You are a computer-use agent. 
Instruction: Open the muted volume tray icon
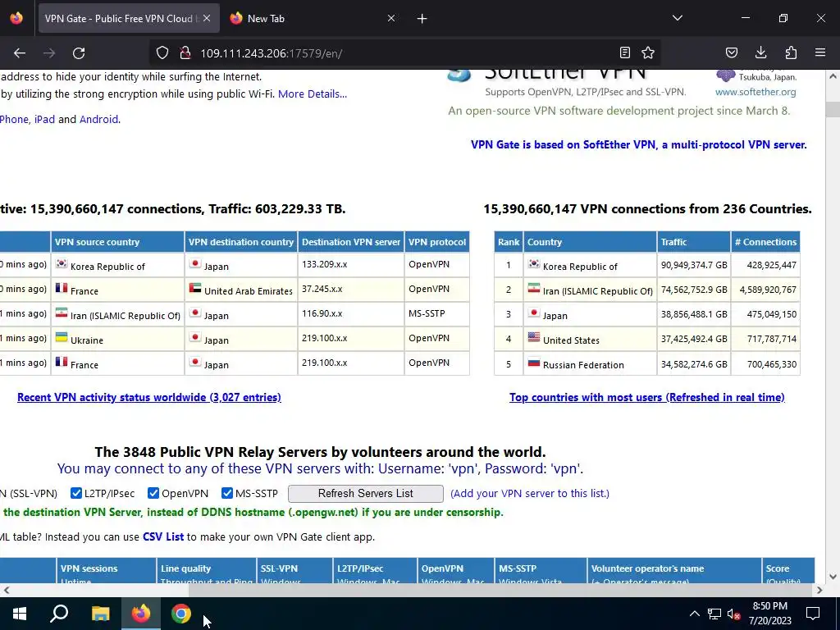coord(733,614)
